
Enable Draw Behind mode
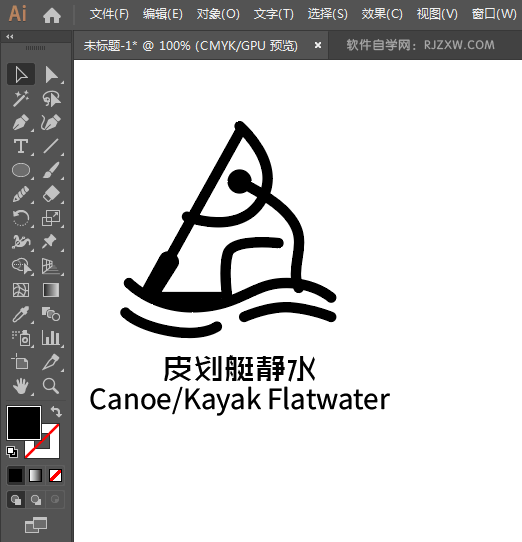tap(36, 499)
